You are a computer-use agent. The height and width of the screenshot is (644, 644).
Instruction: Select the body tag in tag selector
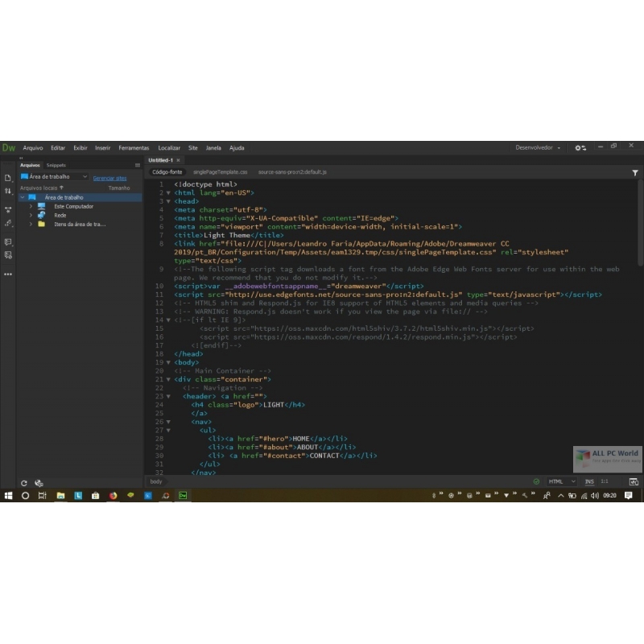point(156,481)
